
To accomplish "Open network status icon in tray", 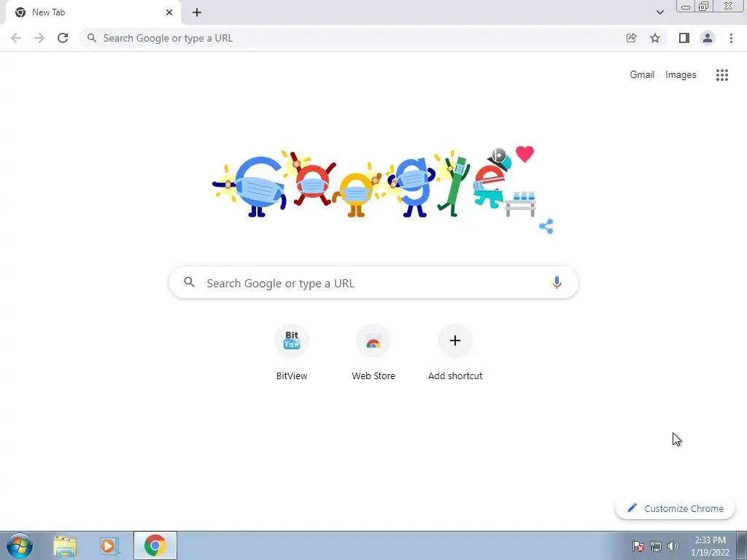I will (656, 546).
